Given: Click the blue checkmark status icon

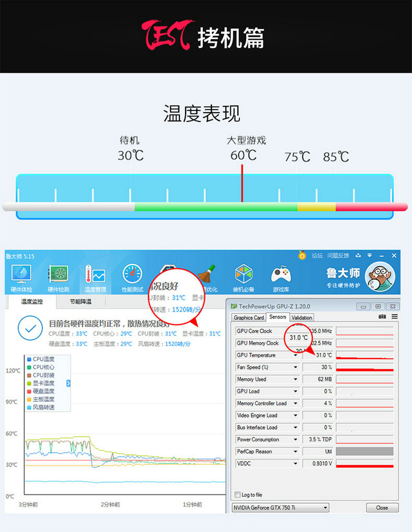Looking at the screenshot, I should 30,328.
